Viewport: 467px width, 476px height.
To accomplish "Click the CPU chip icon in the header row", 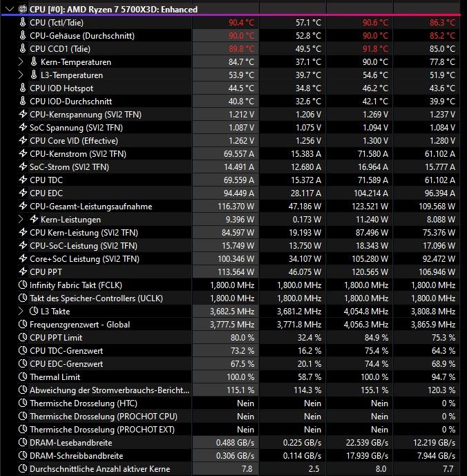I will [x=23, y=9].
